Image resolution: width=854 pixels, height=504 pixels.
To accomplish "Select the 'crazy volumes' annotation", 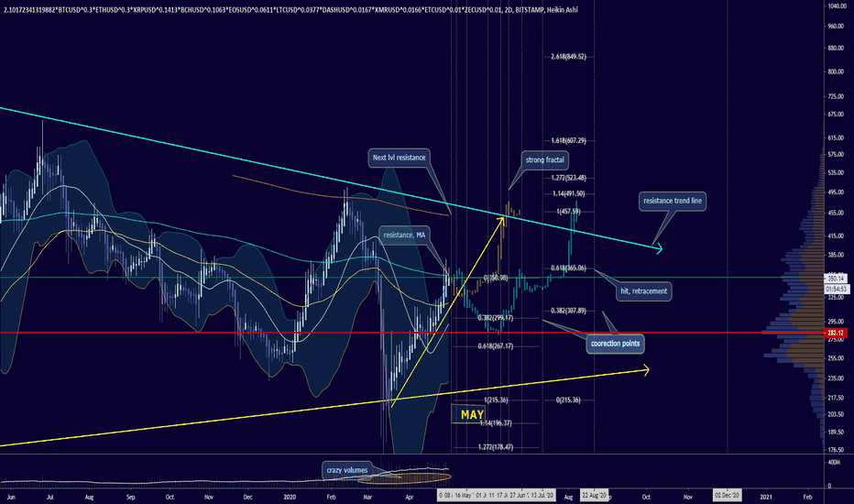I will [347, 470].
